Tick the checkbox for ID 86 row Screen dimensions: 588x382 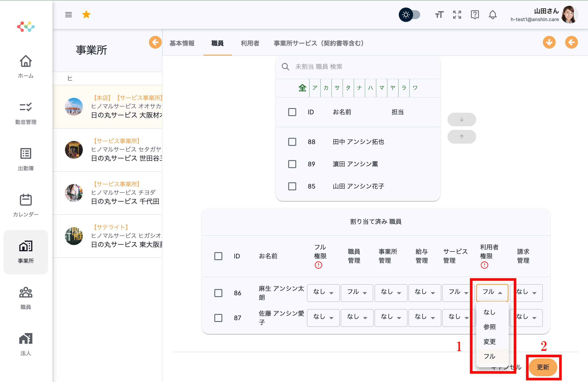tap(218, 293)
